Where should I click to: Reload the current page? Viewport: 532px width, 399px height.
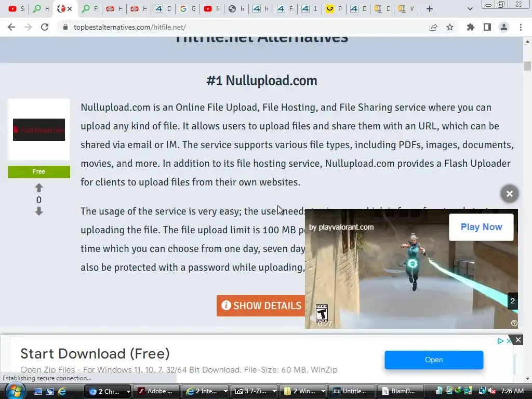pos(45,27)
